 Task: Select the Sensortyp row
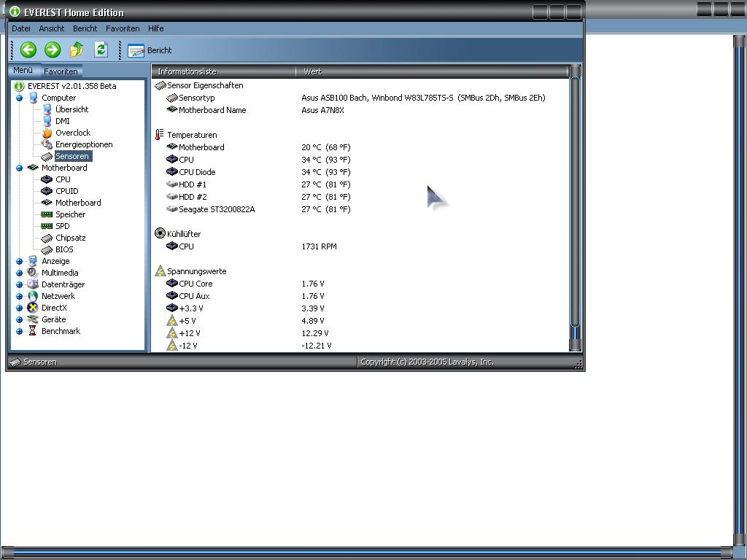click(x=360, y=98)
